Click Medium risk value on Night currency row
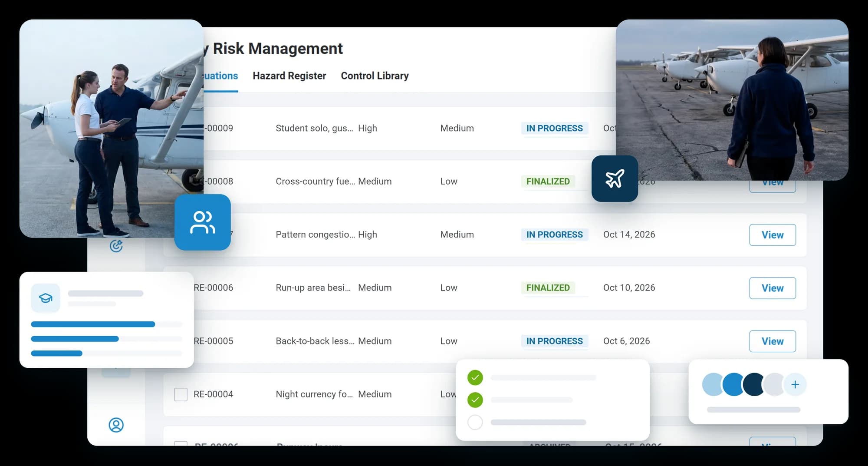Viewport: 868px width, 466px height. coord(375,394)
